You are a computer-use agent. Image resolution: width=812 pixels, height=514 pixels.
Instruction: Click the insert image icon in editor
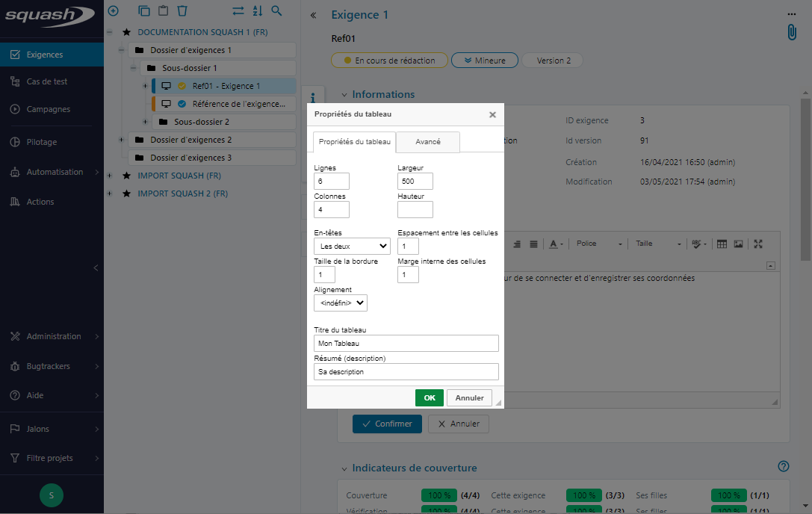point(738,244)
